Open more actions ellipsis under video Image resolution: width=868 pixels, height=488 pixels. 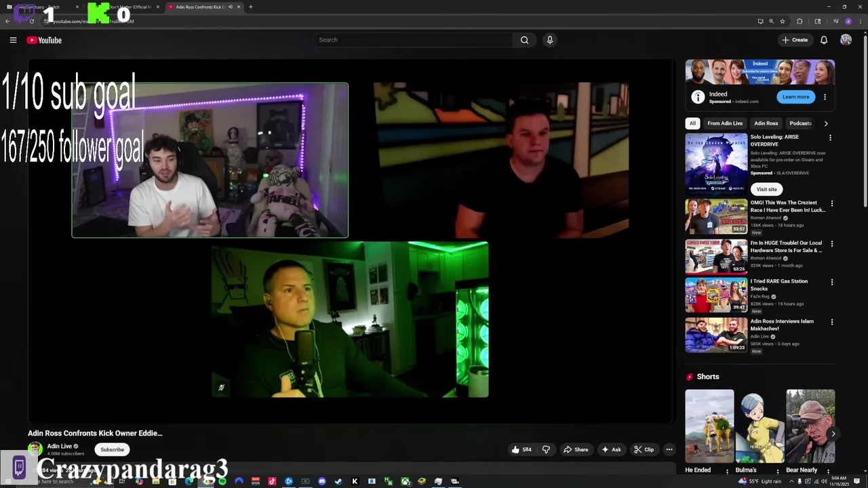669,449
